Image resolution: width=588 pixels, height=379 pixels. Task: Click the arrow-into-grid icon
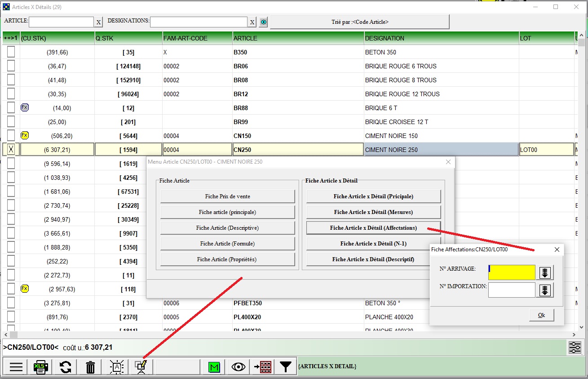pos(263,367)
